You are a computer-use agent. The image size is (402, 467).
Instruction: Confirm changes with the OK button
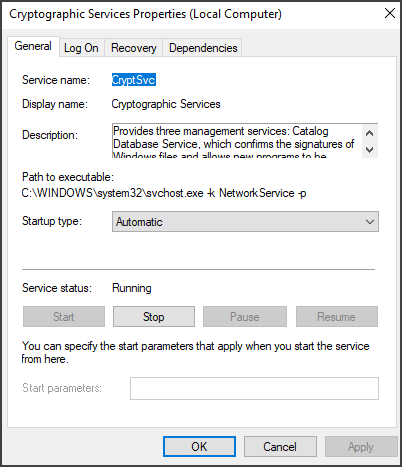199,447
